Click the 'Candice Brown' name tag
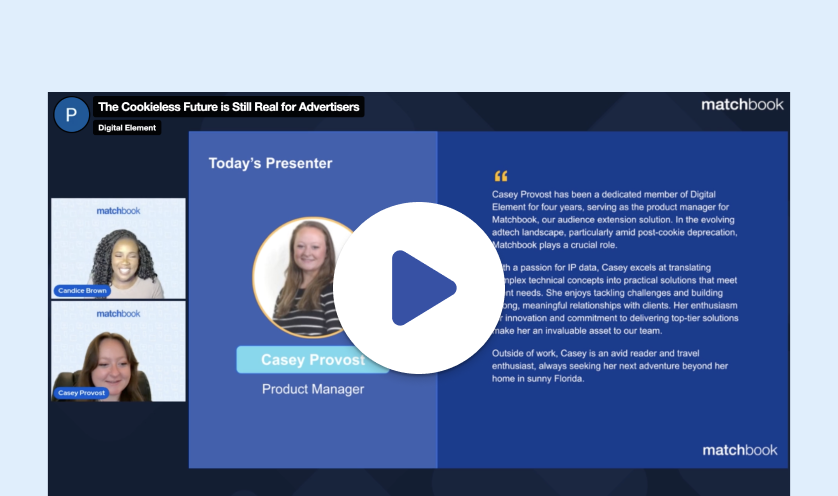 (x=82, y=291)
